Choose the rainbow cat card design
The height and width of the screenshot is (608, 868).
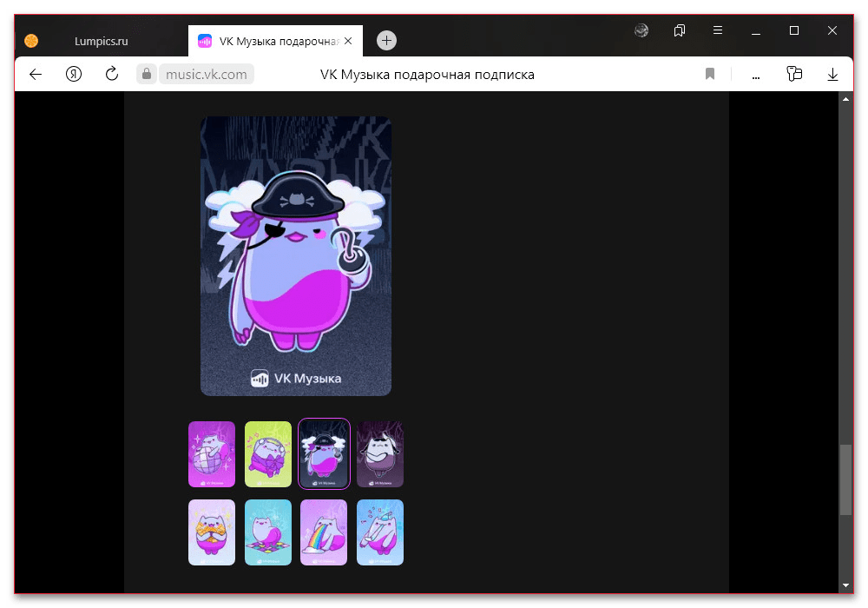pos(324,532)
